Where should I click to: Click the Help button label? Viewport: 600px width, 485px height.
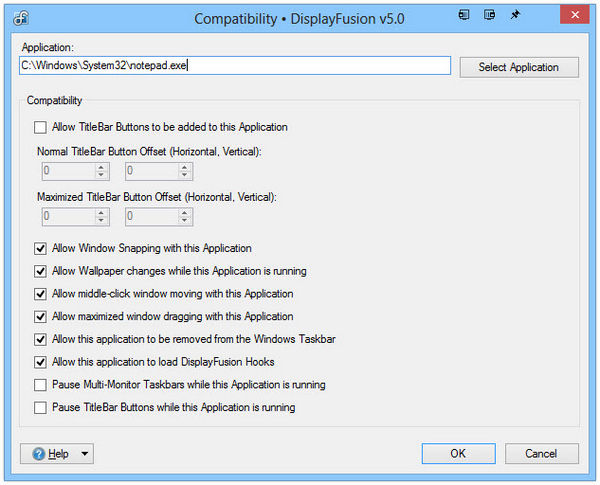(58, 454)
